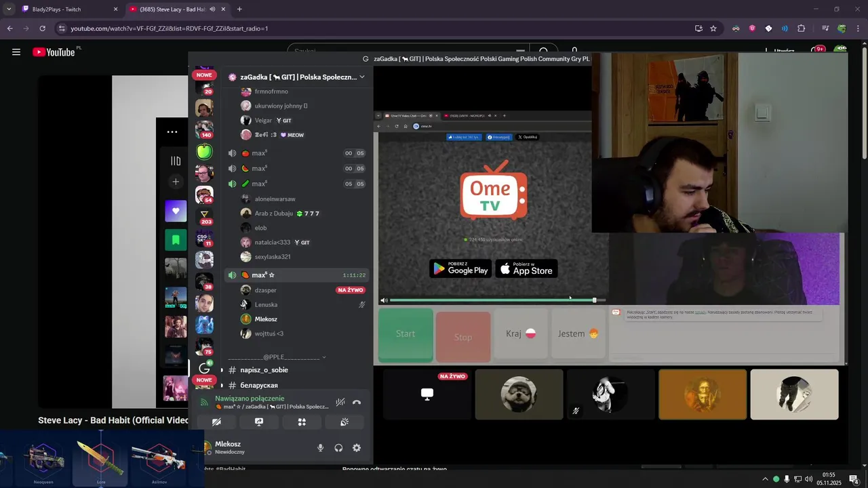The width and height of the screenshot is (868, 488).
Task: Expand the zaGadka server dropdown menu
Action: coord(361,77)
